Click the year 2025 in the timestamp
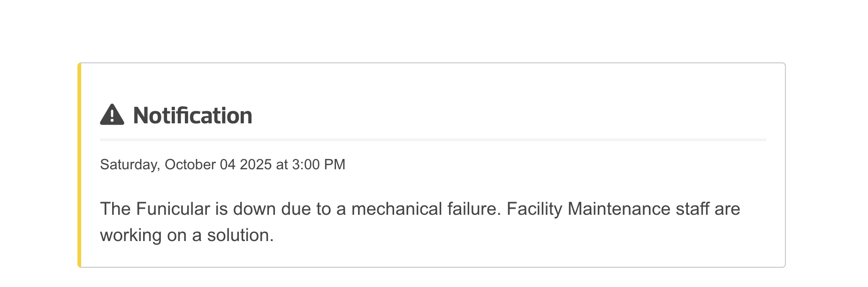Image resolution: width=868 pixels, height=287 pixels. pyautogui.click(x=256, y=165)
